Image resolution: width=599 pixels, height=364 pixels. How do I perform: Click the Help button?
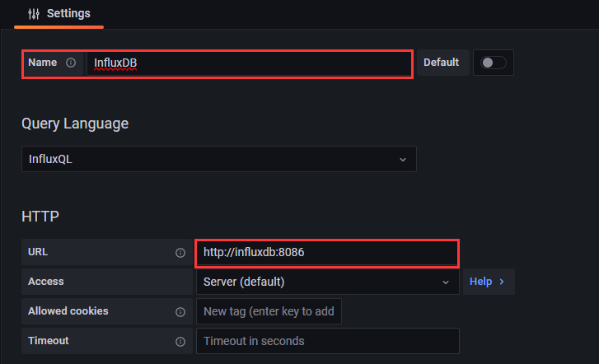pyautogui.click(x=488, y=282)
